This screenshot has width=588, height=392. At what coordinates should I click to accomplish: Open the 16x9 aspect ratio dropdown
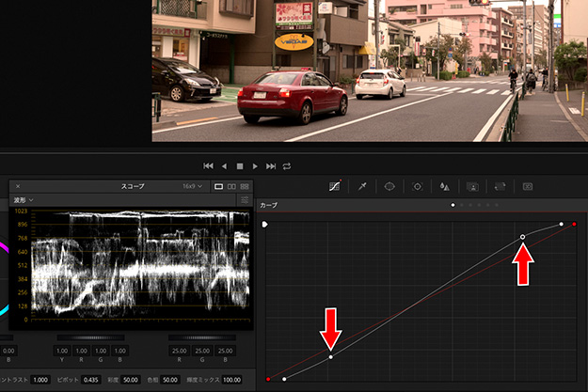pos(195,187)
